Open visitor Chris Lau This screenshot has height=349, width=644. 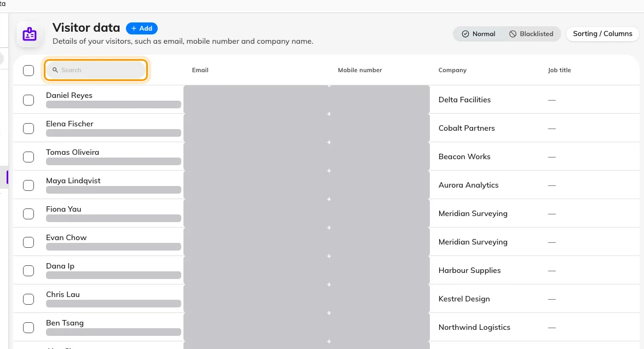[62, 294]
